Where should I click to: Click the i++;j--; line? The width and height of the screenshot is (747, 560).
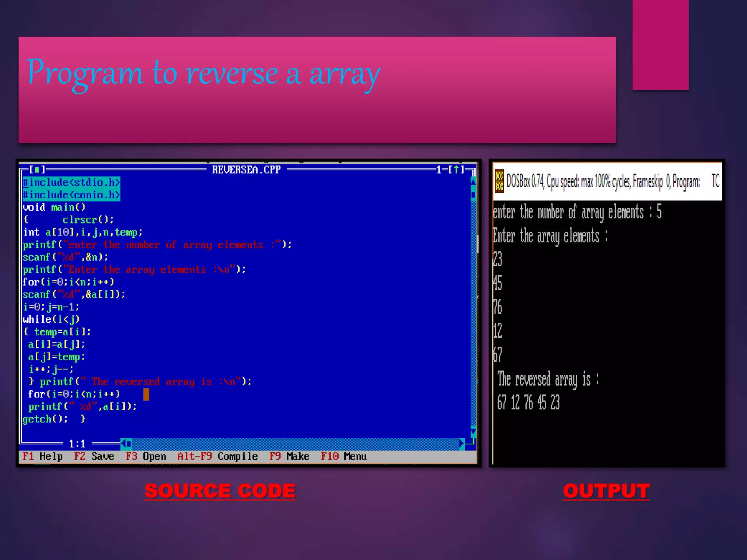pyautogui.click(x=51, y=369)
